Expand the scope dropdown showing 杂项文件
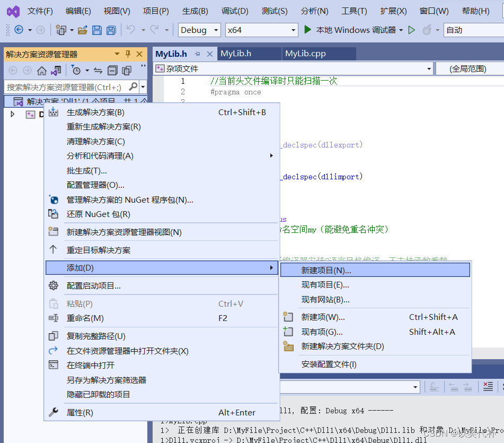The image size is (504, 443). coord(428,68)
